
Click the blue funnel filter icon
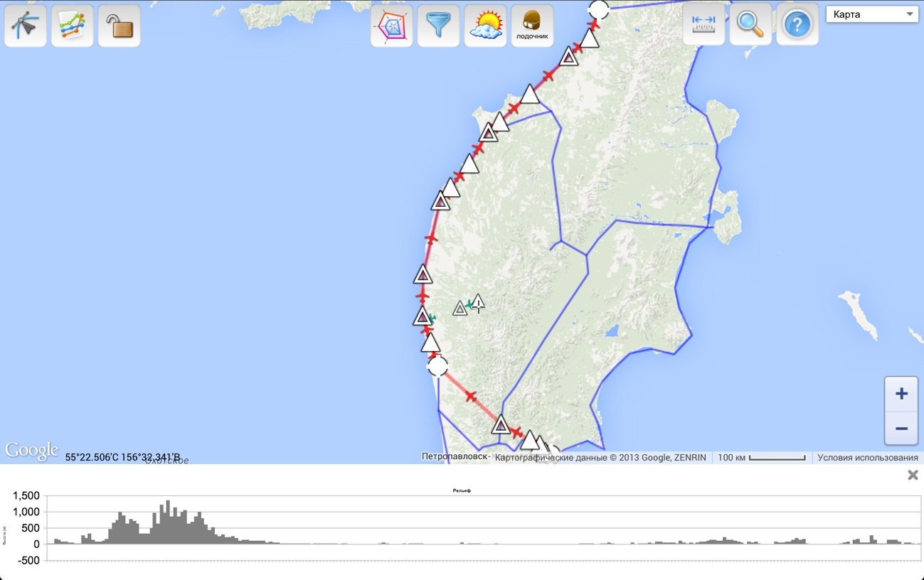tap(438, 26)
